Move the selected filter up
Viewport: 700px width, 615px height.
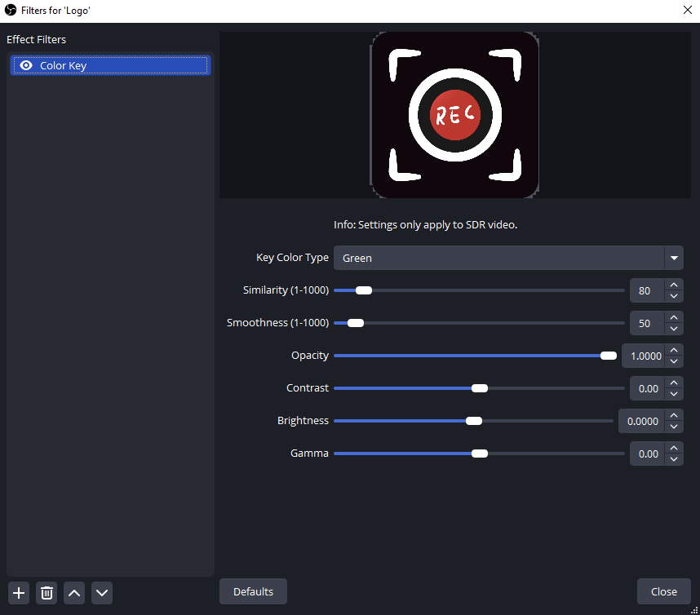74,593
